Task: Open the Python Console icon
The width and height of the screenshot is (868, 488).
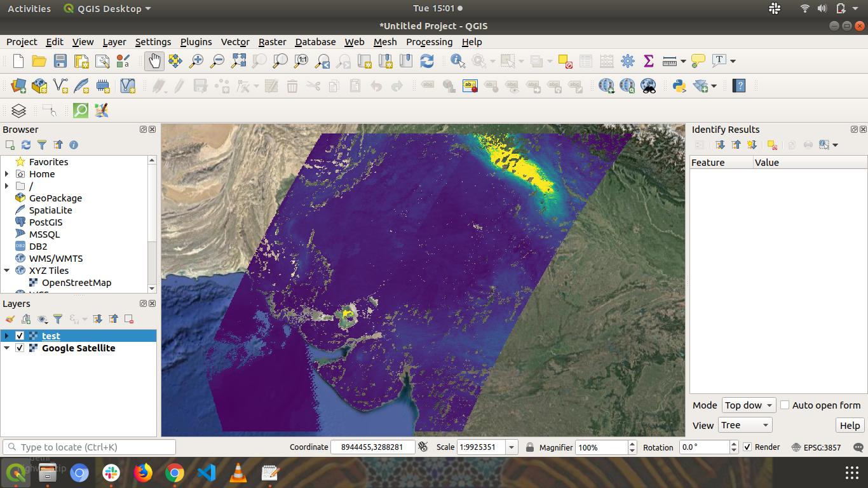Action: coord(679,86)
